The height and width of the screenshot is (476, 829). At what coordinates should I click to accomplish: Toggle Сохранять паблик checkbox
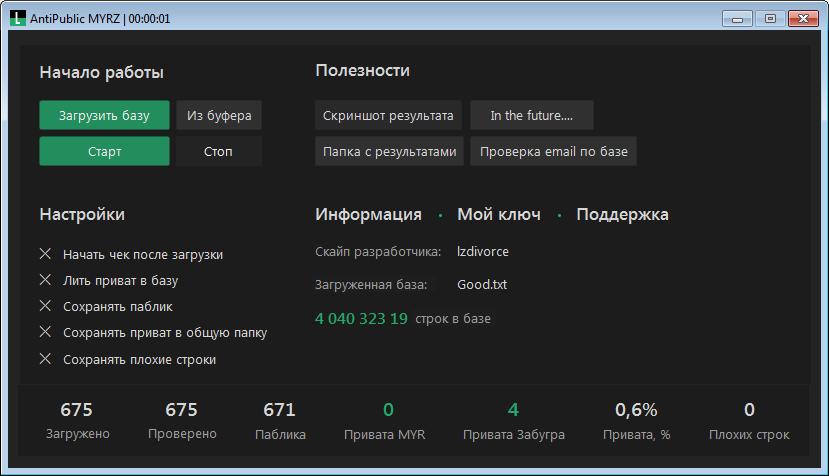pos(45,307)
